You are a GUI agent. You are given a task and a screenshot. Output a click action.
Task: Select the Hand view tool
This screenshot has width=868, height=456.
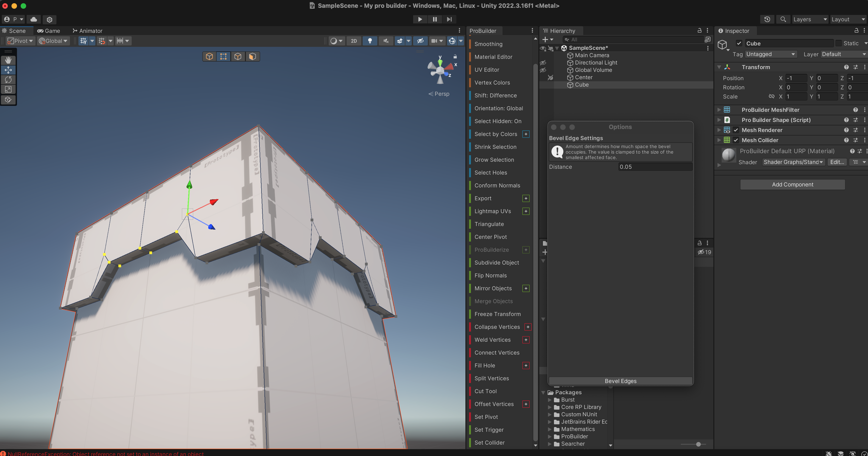(8, 60)
